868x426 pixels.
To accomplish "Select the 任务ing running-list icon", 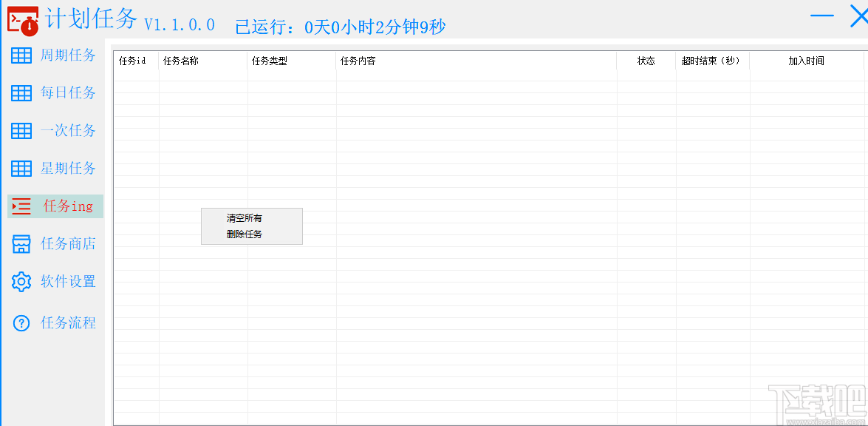I will click(x=21, y=206).
